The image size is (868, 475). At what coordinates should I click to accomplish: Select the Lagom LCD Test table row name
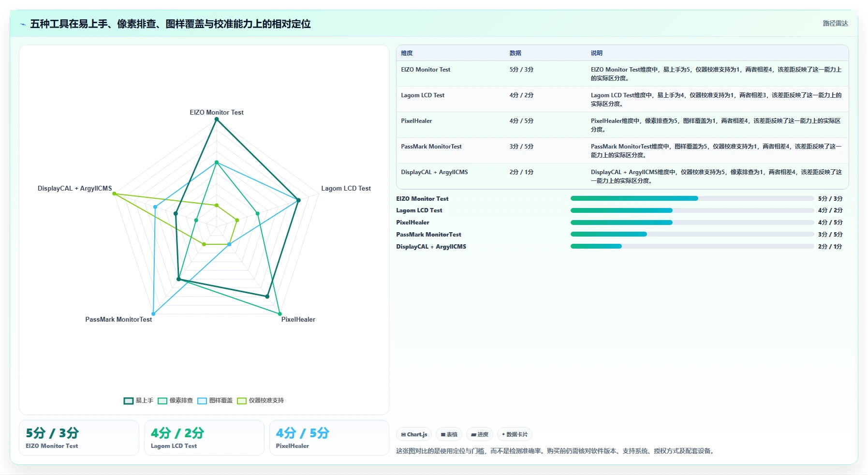click(423, 95)
